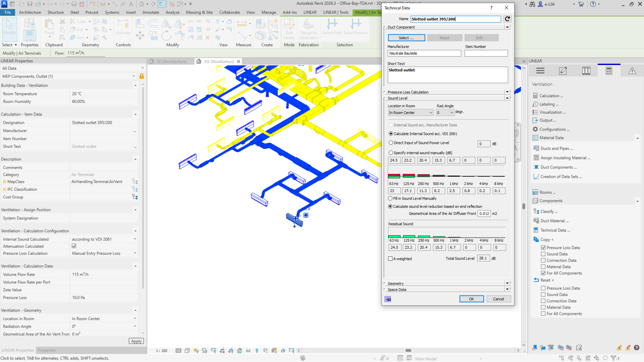Click the OK button
Screen dimensions: 644x362
(471, 299)
